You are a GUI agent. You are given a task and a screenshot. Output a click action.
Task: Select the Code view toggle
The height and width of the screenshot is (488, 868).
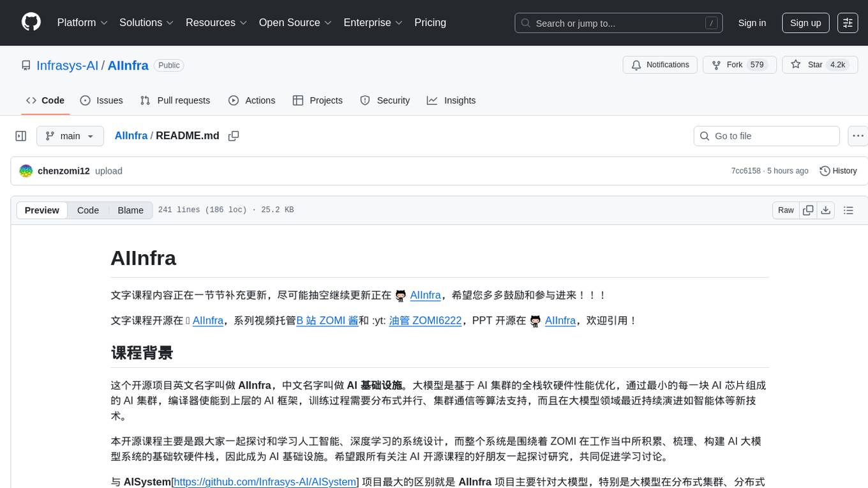pos(88,210)
